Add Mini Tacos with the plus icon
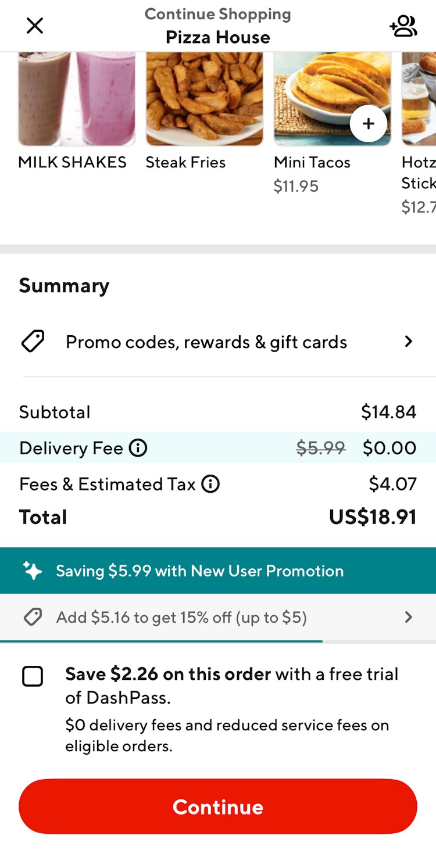 (x=369, y=124)
